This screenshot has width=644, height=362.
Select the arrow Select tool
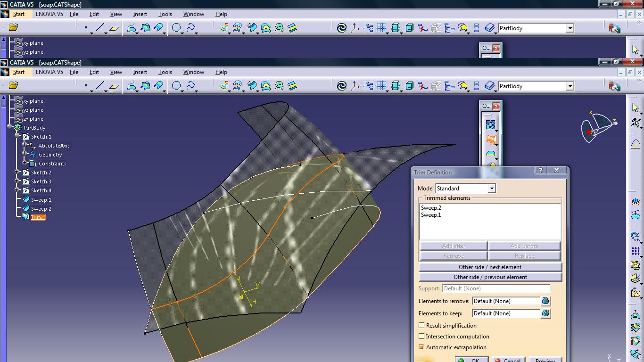pos(636,108)
